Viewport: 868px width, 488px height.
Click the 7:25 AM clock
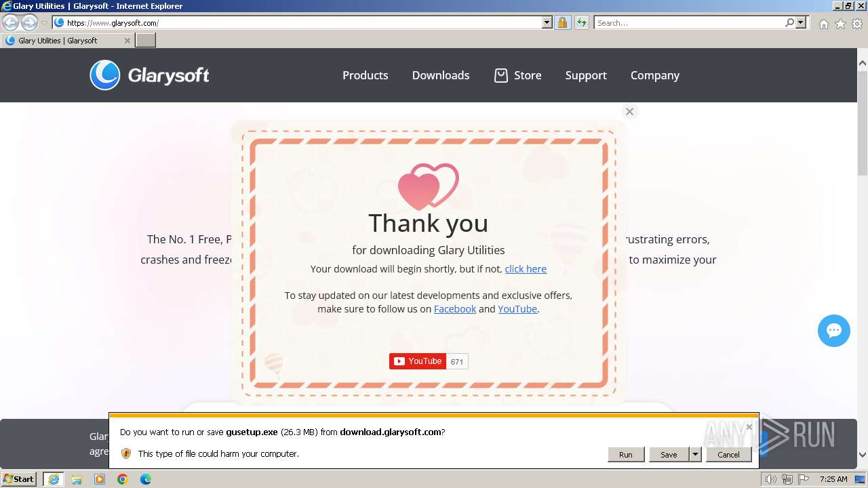833,479
